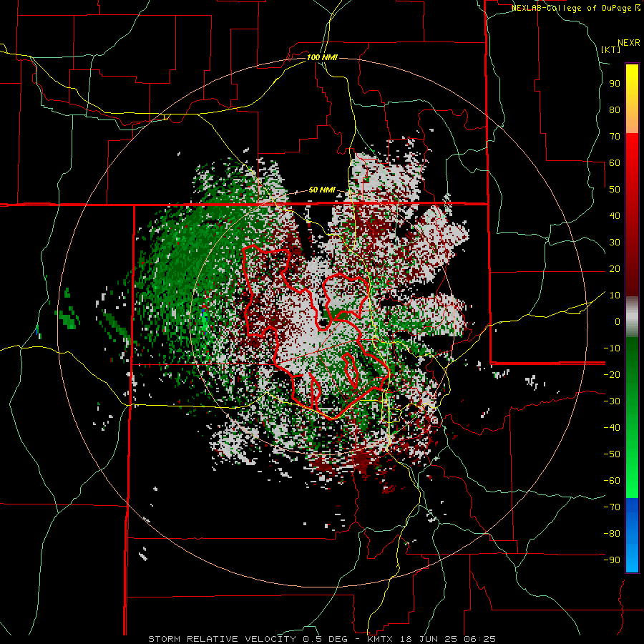This screenshot has width=644, height=644.
Task: Select the -50 value on velocity scale
Action: pos(612,454)
